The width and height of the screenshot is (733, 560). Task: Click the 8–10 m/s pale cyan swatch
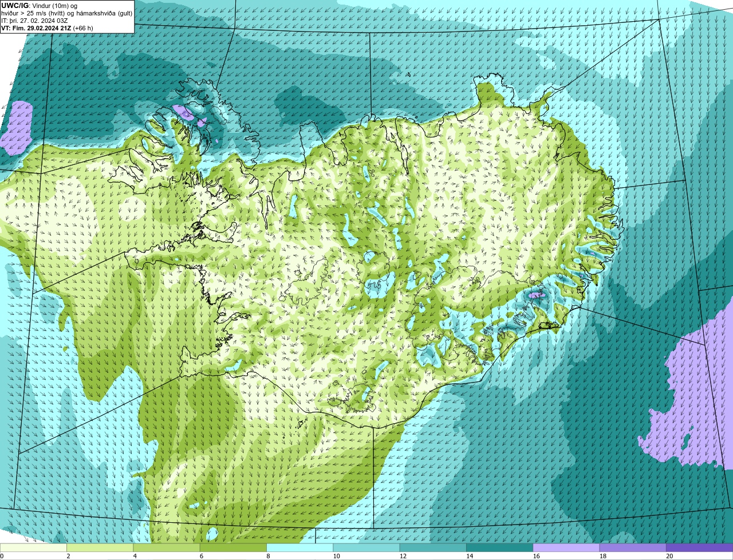(300, 547)
